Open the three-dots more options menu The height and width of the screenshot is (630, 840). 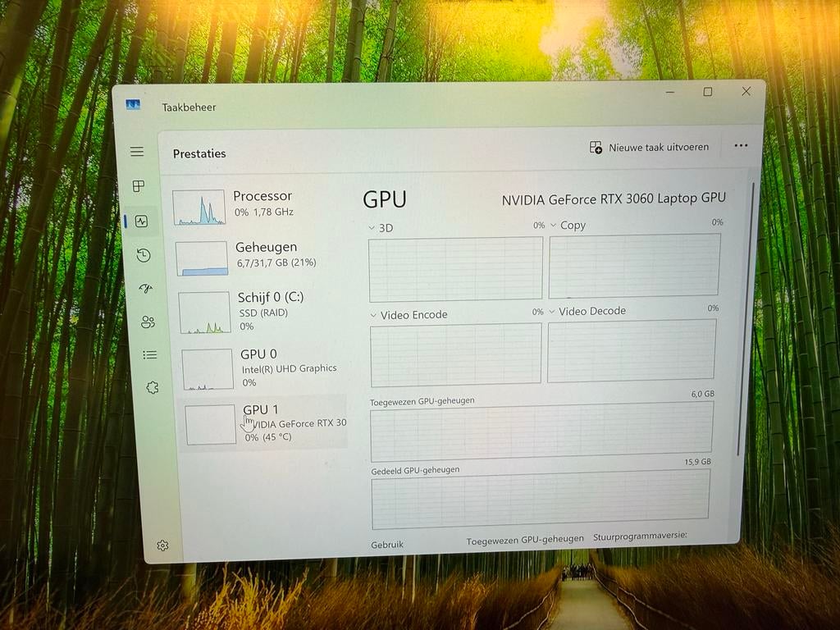pyautogui.click(x=741, y=146)
